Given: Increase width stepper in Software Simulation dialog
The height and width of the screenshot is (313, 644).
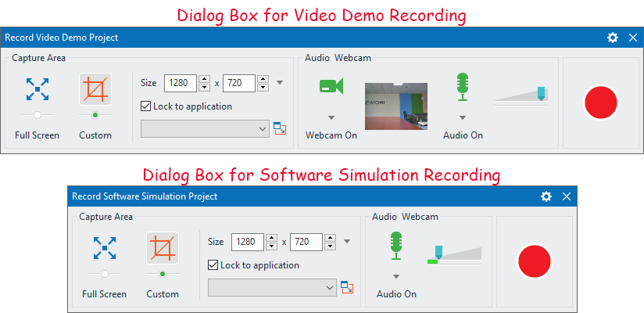Looking at the screenshot, I should pyautogui.click(x=271, y=238).
